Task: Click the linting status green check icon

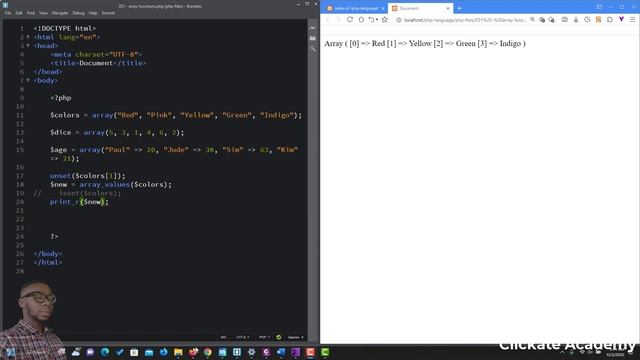Action: [x=279, y=338]
